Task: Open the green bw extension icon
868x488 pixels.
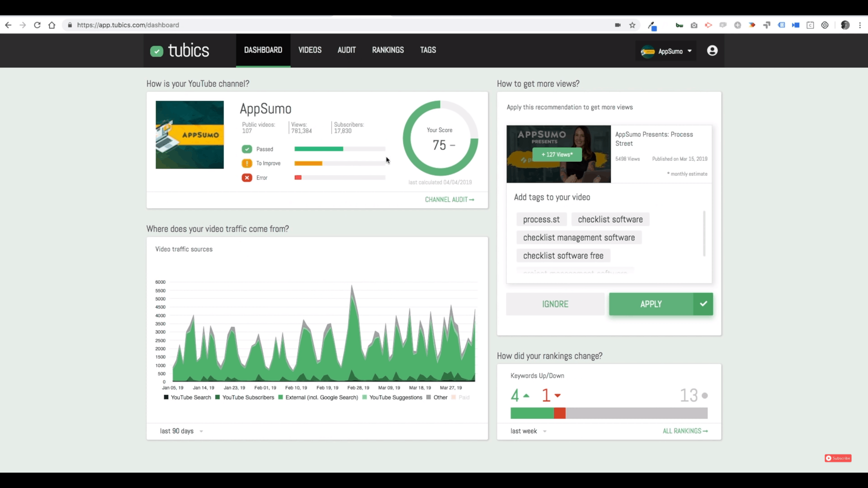Action: (679, 25)
